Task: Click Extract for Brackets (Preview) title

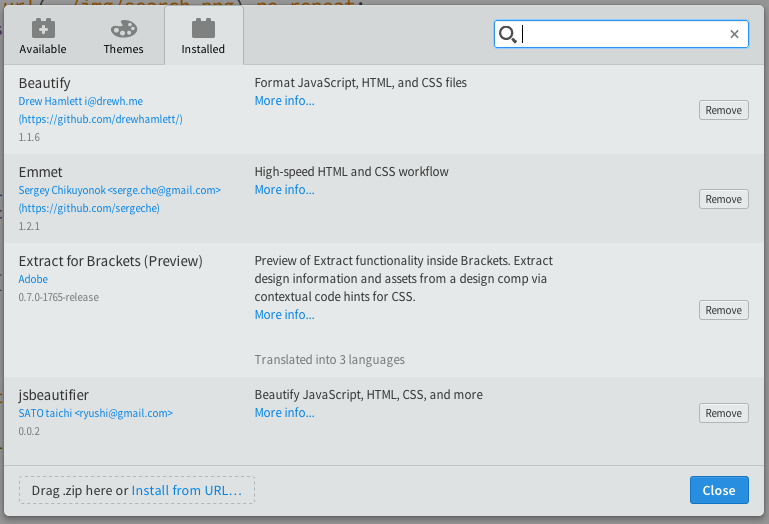Action: [111, 261]
